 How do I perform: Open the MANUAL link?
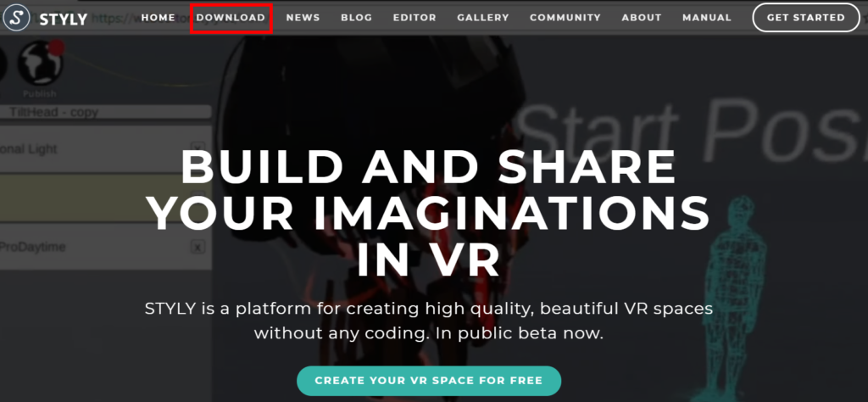point(707,18)
